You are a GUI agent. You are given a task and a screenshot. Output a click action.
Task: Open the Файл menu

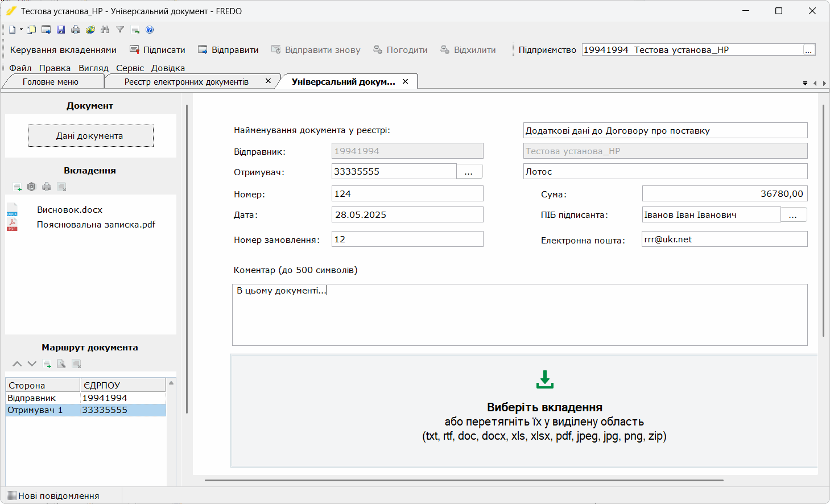tap(20, 68)
